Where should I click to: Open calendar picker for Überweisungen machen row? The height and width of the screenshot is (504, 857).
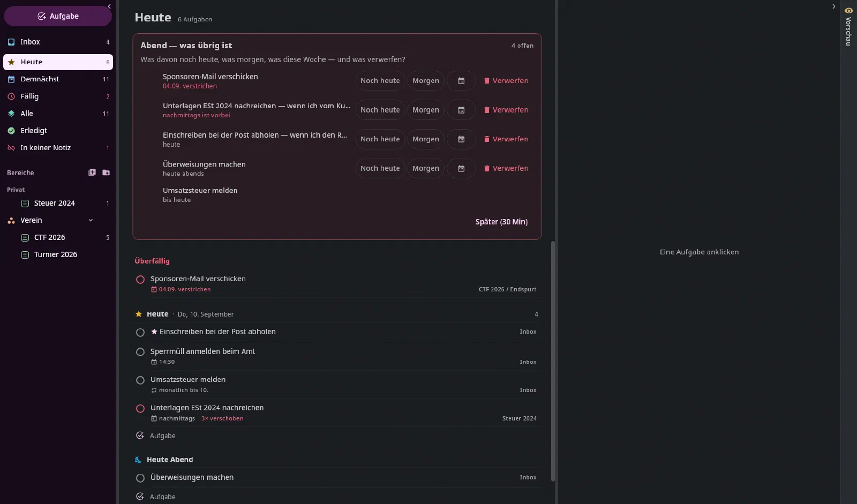tap(461, 168)
